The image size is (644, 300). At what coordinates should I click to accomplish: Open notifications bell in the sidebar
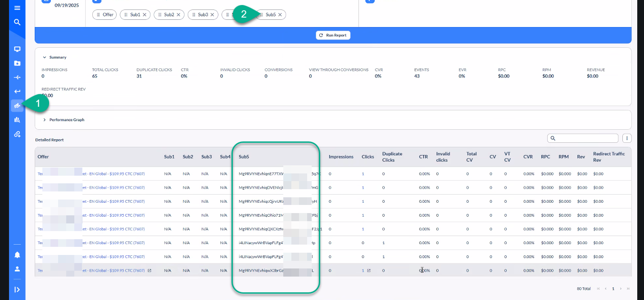pos(17,255)
